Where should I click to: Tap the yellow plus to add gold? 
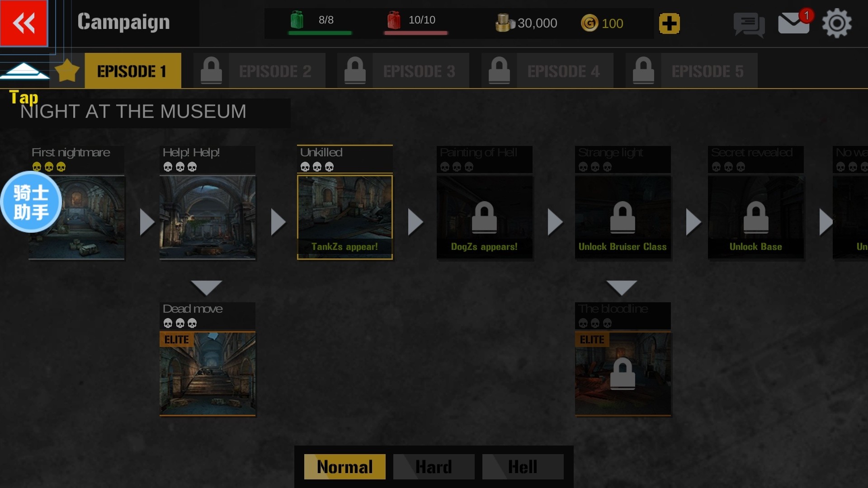click(x=670, y=23)
